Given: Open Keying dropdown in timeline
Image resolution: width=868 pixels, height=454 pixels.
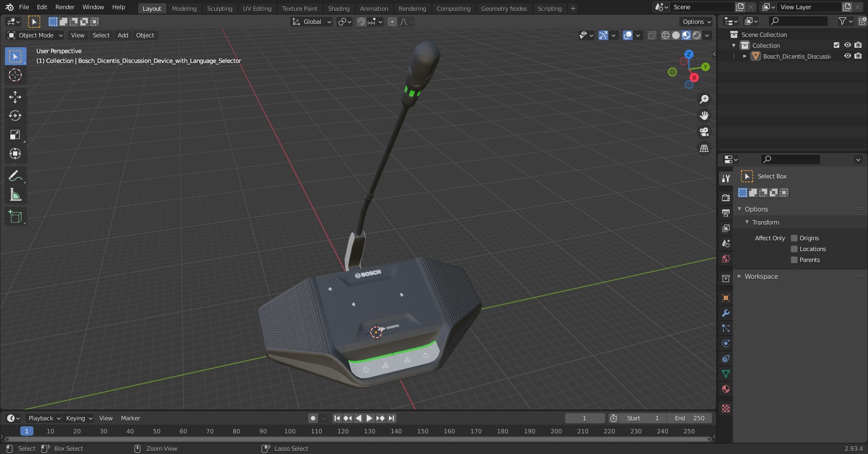Looking at the screenshot, I should click(79, 418).
